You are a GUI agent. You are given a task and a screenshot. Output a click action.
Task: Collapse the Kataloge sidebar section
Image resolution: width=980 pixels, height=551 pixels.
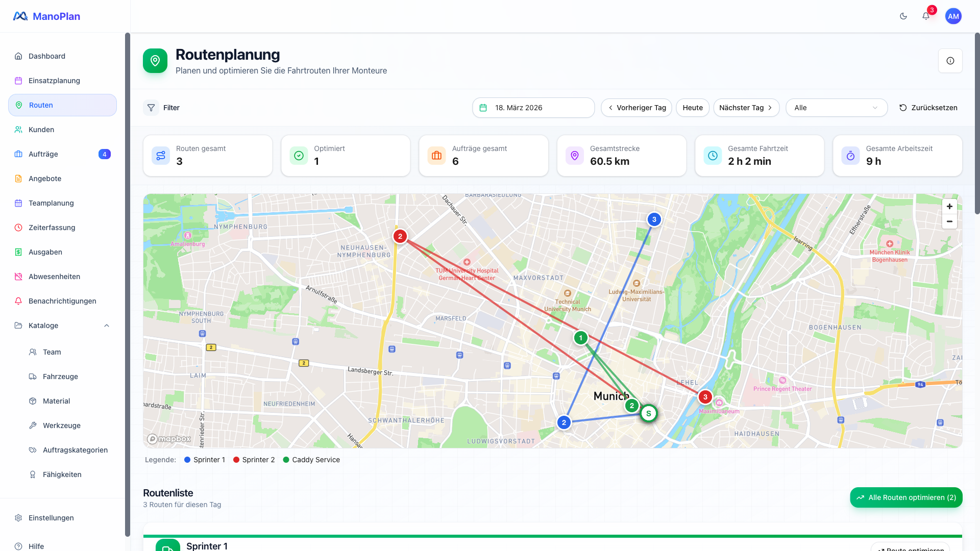pos(107,325)
